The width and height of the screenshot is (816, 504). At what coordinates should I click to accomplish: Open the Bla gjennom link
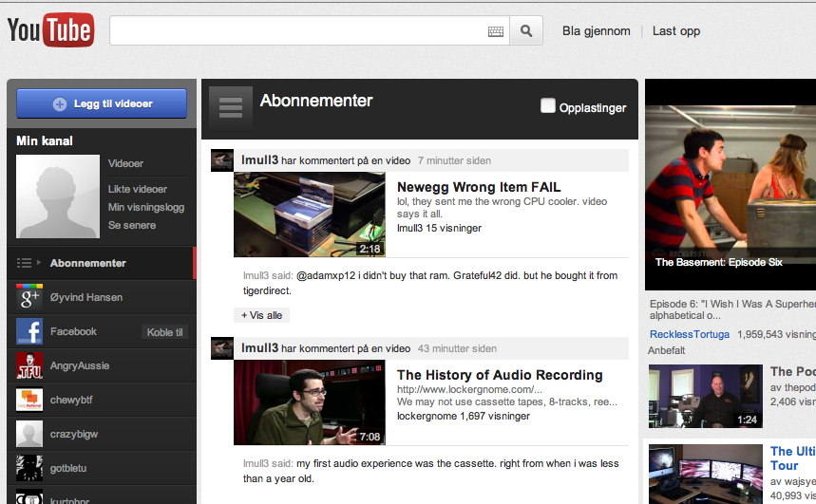point(596,31)
